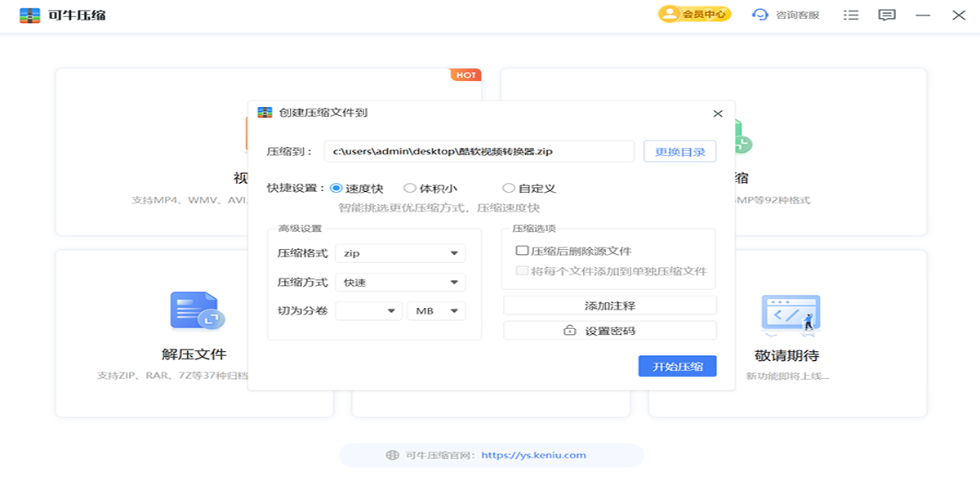Open the https://ys.keniu.com link
Screen dimensions: 980x490
pos(533,456)
